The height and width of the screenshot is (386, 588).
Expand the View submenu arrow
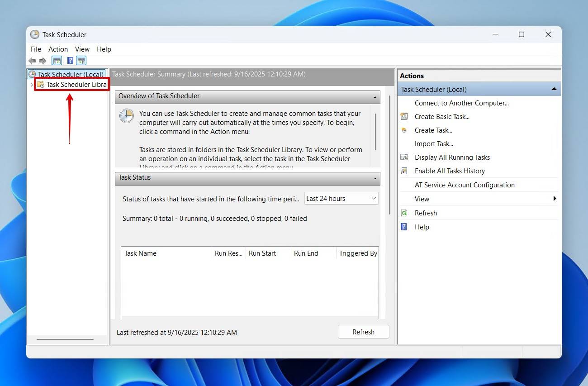(555, 199)
